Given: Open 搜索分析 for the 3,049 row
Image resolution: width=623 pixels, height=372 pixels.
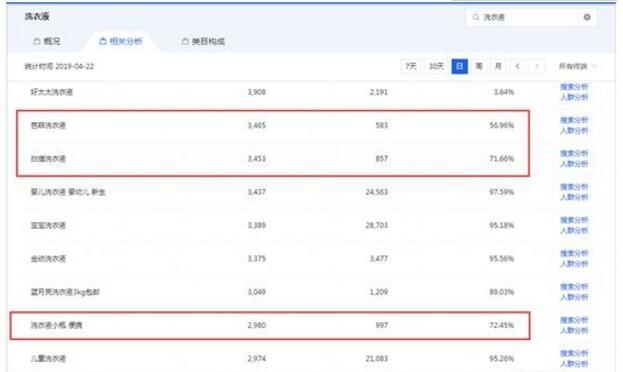Looking at the screenshot, I should click(x=574, y=287).
